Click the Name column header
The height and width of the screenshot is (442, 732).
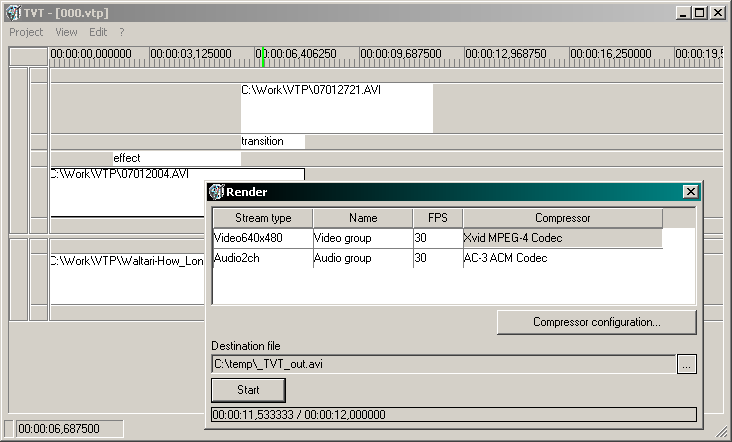pyautogui.click(x=363, y=218)
